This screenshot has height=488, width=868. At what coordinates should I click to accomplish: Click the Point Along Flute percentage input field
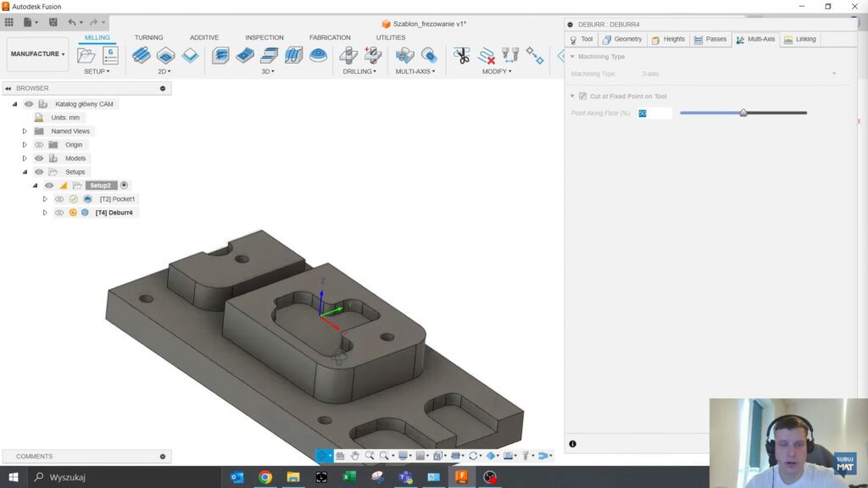click(x=654, y=113)
